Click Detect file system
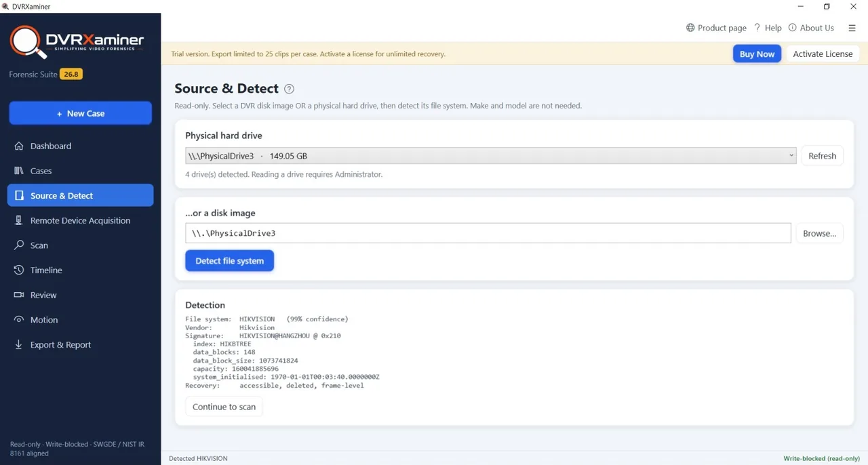This screenshot has width=868, height=465. click(229, 261)
